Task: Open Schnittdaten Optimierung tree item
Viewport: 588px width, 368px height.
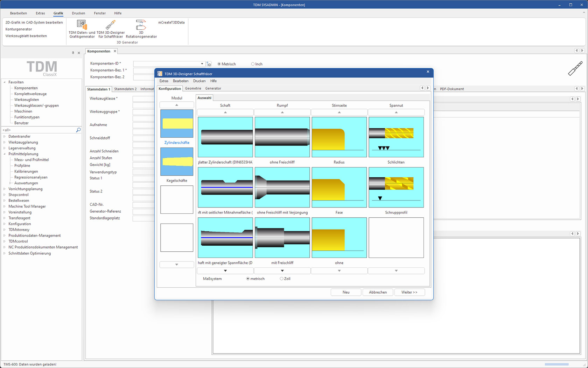Action: [29, 253]
